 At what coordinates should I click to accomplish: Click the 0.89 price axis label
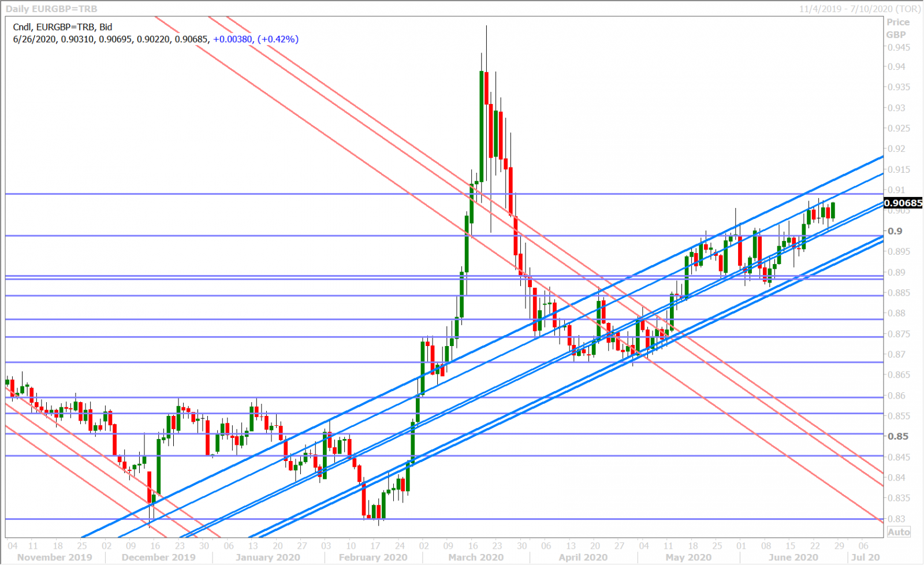[x=897, y=273]
